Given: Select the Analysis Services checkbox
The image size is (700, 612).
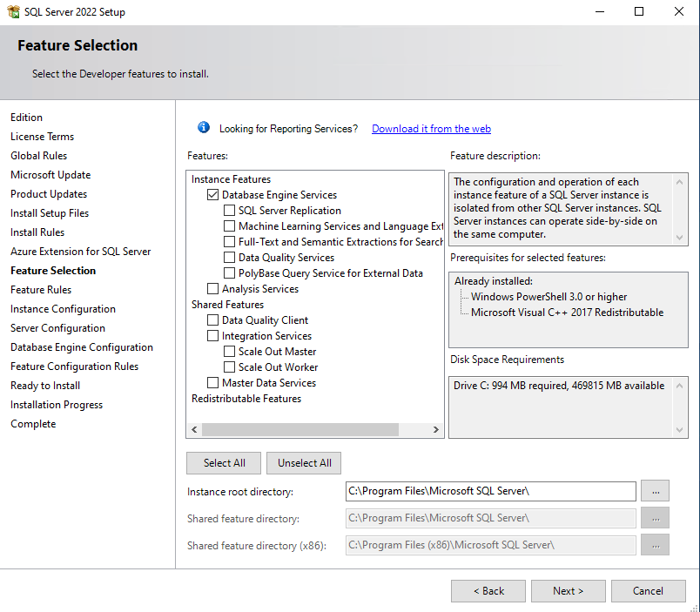Looking at the screenshot, I should click(x=213, y=288).
